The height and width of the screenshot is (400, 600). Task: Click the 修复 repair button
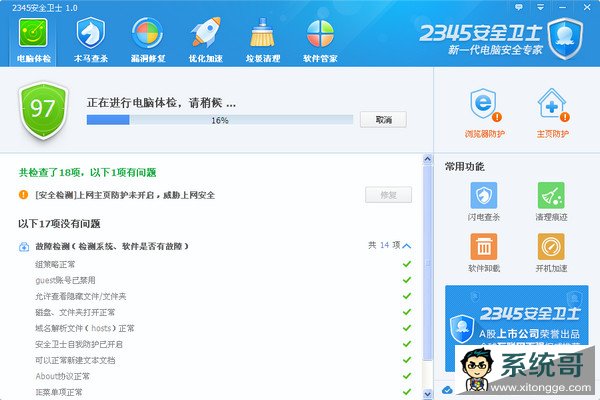click(388, 195)
